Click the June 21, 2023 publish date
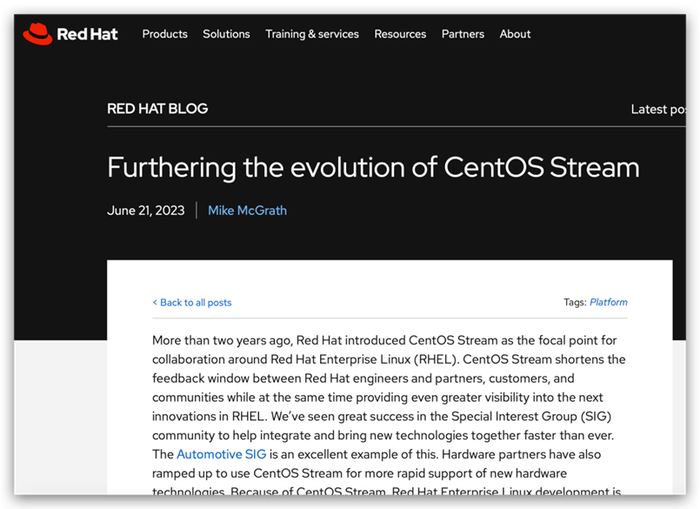Screen dimensions: 700x509 (x=145, y=210)
